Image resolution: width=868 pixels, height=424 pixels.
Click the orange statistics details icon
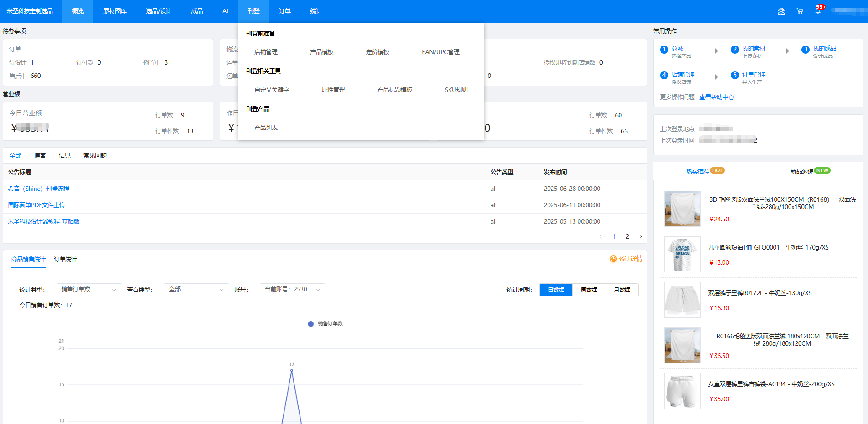(613, 259)
